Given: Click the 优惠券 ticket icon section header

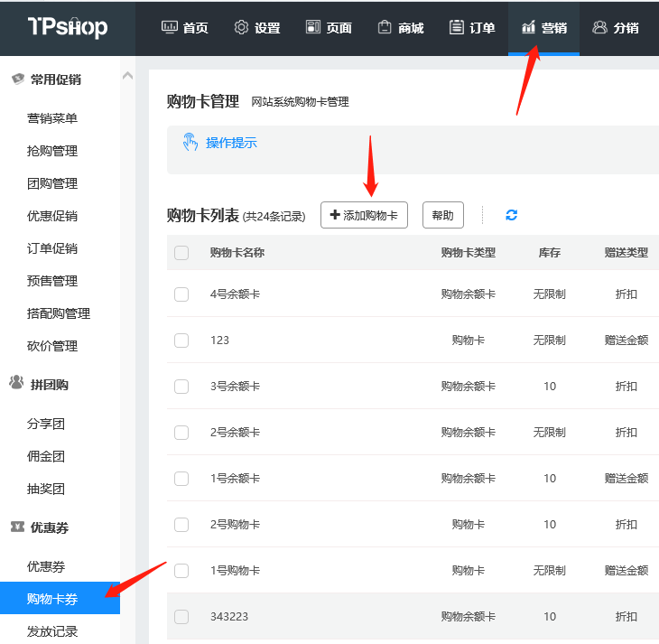Looking at the screenshot, I should [17, 527].
